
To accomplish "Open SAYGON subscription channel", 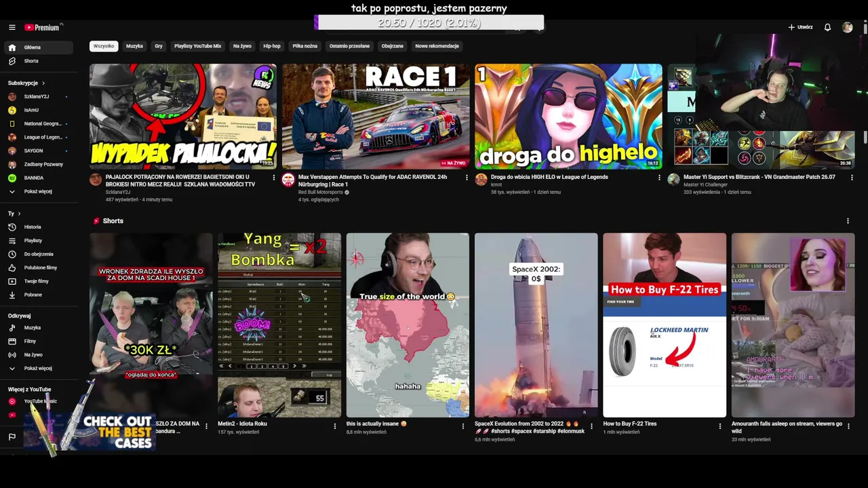I will coord(38,150).
